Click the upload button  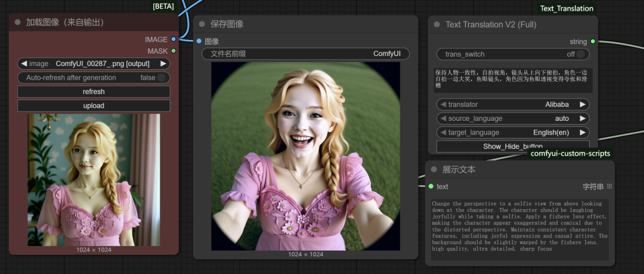pyautogui.click(x=94, y=105)
